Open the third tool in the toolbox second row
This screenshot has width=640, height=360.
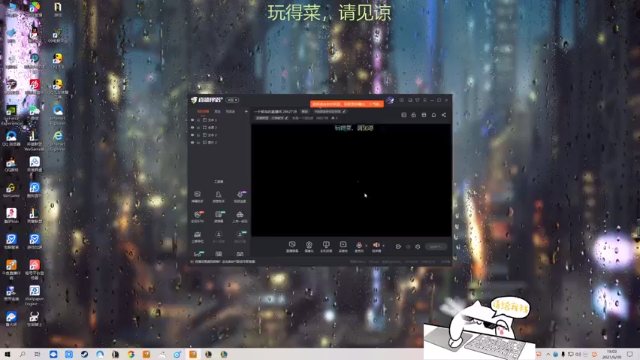[240, 216]
